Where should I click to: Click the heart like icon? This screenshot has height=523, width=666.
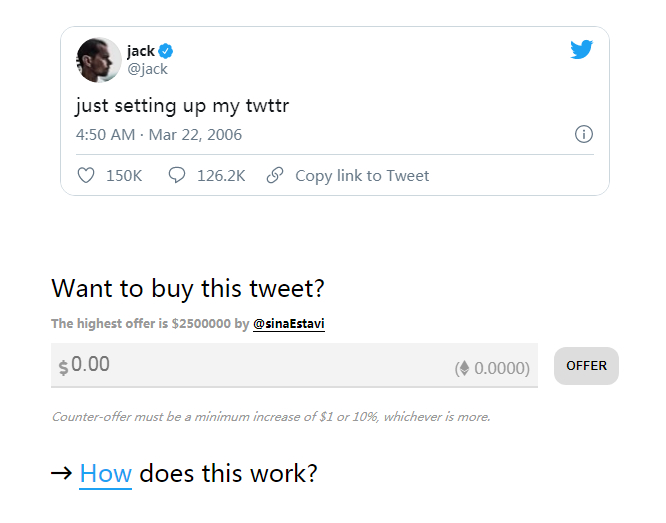click(x=86, y=176)
